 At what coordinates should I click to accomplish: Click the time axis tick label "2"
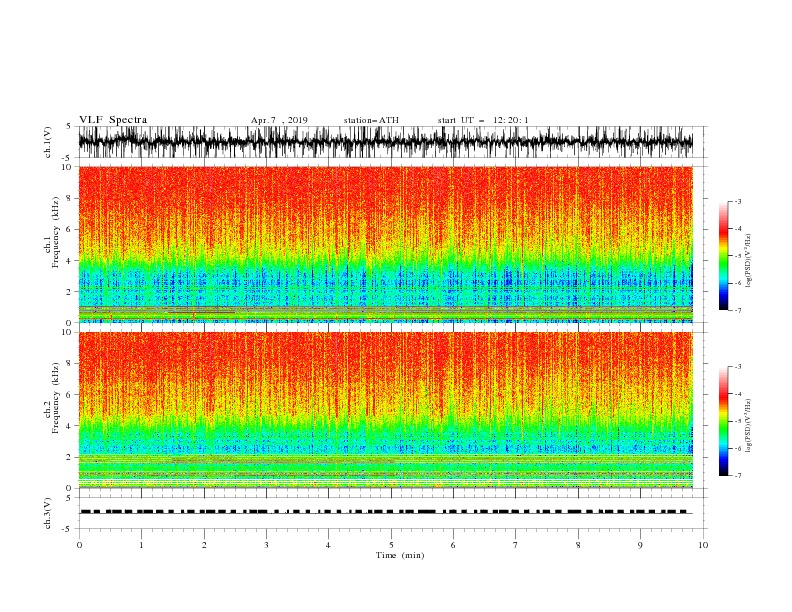coord(204,545)
